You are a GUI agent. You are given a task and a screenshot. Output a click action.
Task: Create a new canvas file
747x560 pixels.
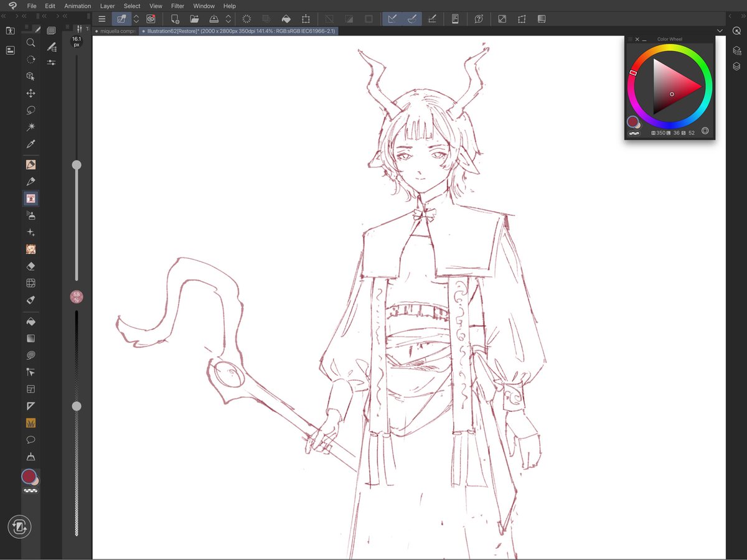click(x=176, y=19)
